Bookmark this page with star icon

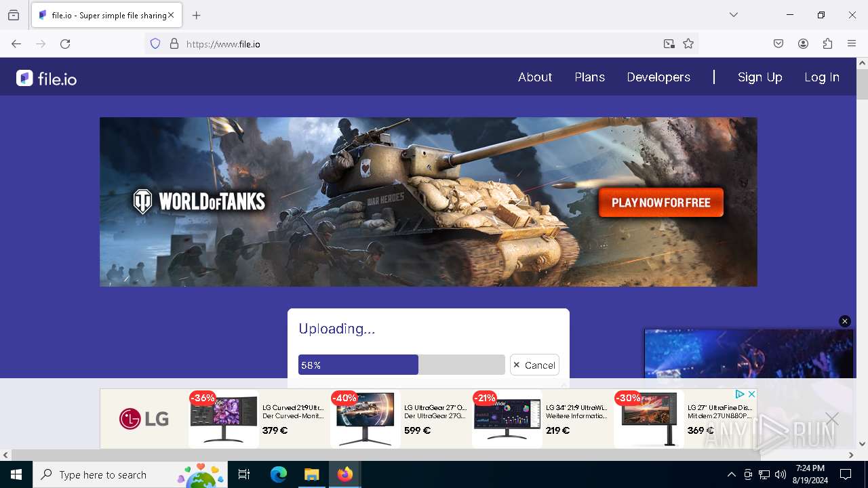click(x=688, y=44)
